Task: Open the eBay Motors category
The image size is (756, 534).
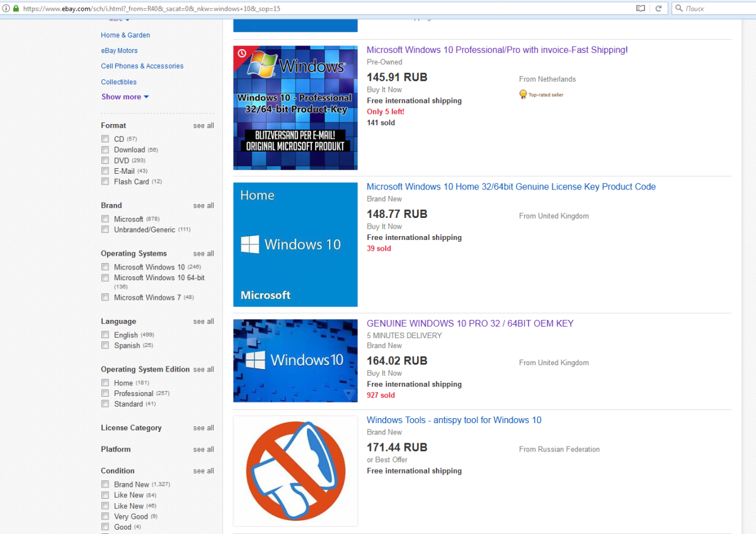Action: tap(119, 50)
